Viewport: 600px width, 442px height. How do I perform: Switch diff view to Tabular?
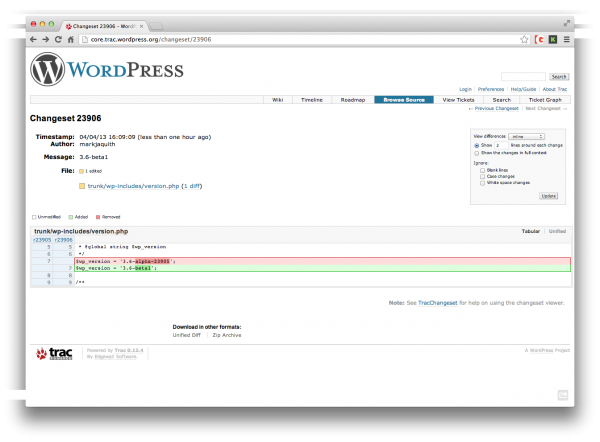[531, 231]
